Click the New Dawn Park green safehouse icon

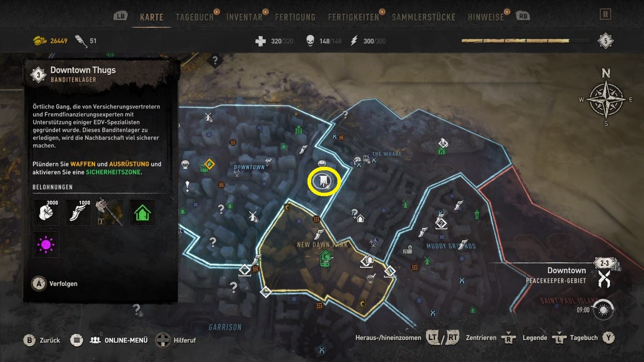coord(327,259)
